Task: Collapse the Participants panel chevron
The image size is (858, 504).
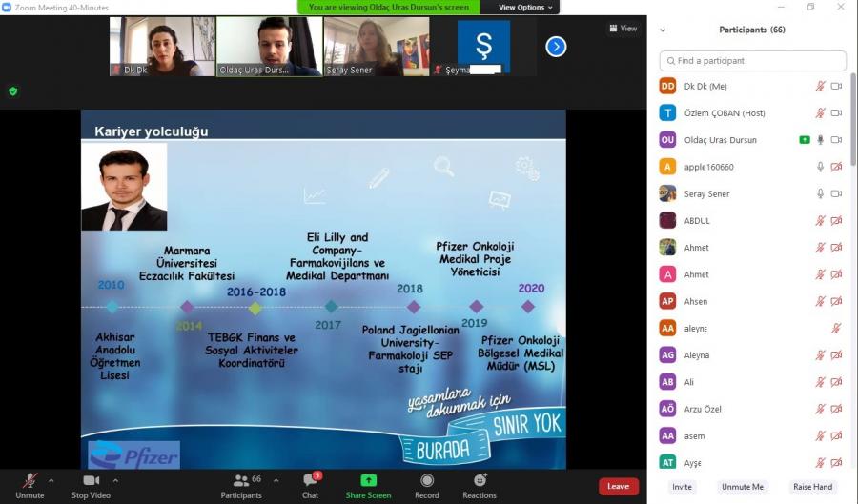Action: 663,30
